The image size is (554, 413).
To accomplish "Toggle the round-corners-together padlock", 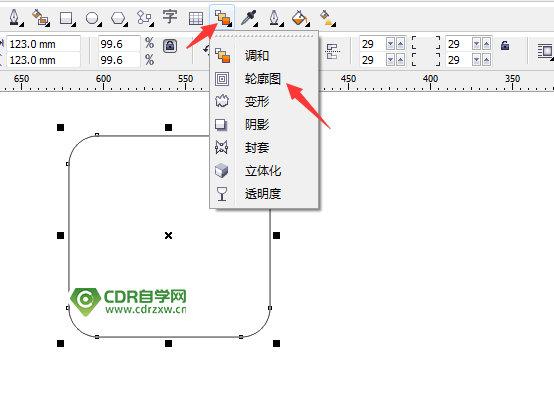I will click(x=505, y=45).
